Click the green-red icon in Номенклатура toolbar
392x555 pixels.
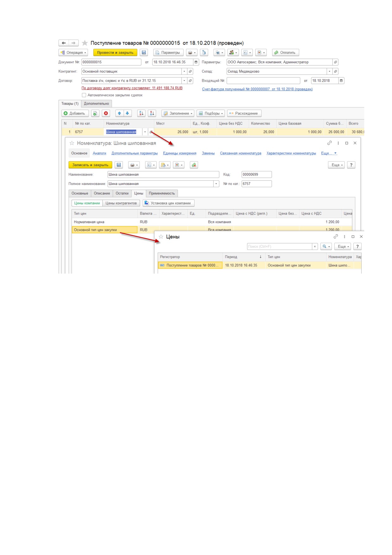tap(194, 165)
